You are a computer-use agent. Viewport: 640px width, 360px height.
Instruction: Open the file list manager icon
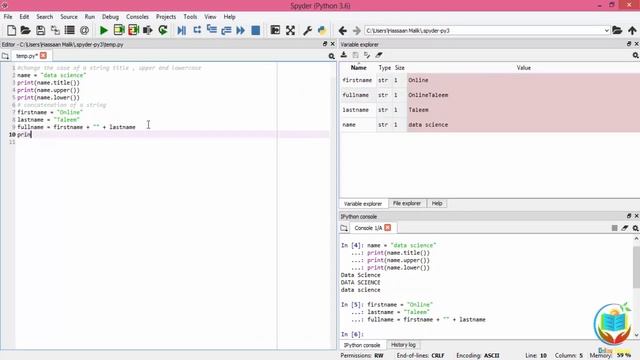[69, 30]
